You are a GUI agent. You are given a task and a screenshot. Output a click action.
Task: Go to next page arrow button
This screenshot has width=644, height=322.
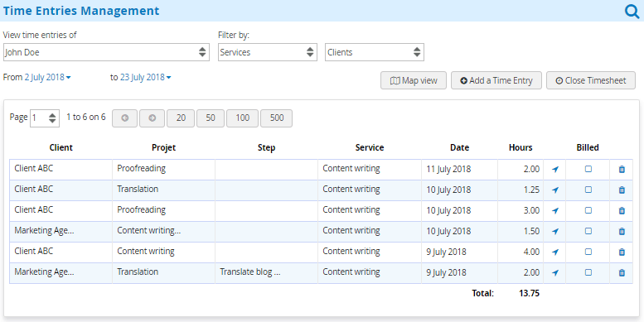pyautogui.click(x=152, y=118)
